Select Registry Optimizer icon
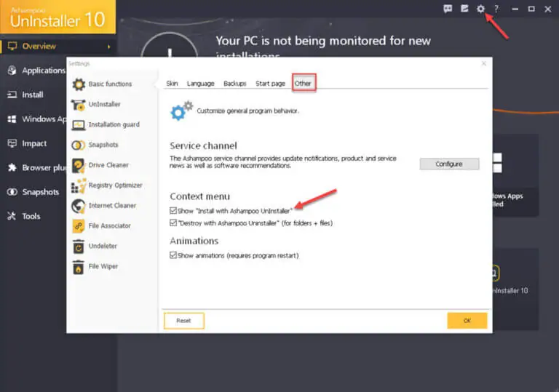Viewport: 559px width, 392px height. pos(79,185)
